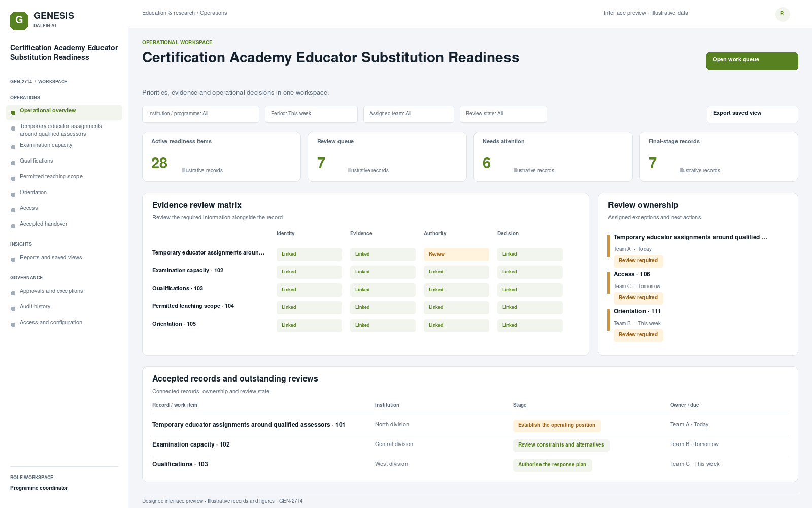Click Education & research breadcrumb
The image size is (812, 508).
[168, 13]
